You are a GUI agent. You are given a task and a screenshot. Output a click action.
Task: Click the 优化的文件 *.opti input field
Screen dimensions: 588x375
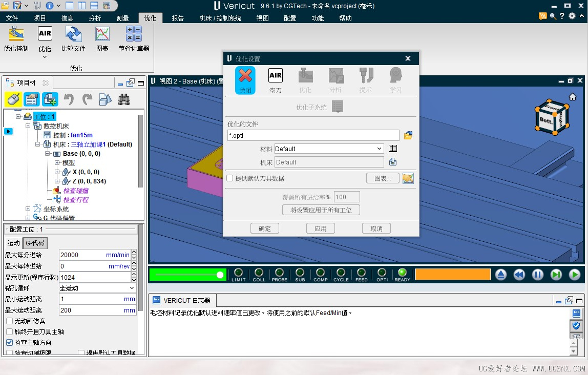click(x=313, y=135)
